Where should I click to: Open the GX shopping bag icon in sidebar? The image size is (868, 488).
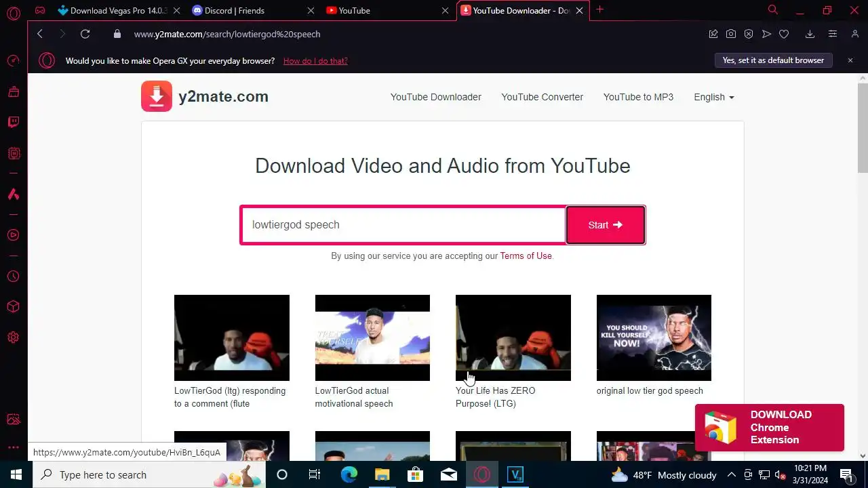pos(14,91)
